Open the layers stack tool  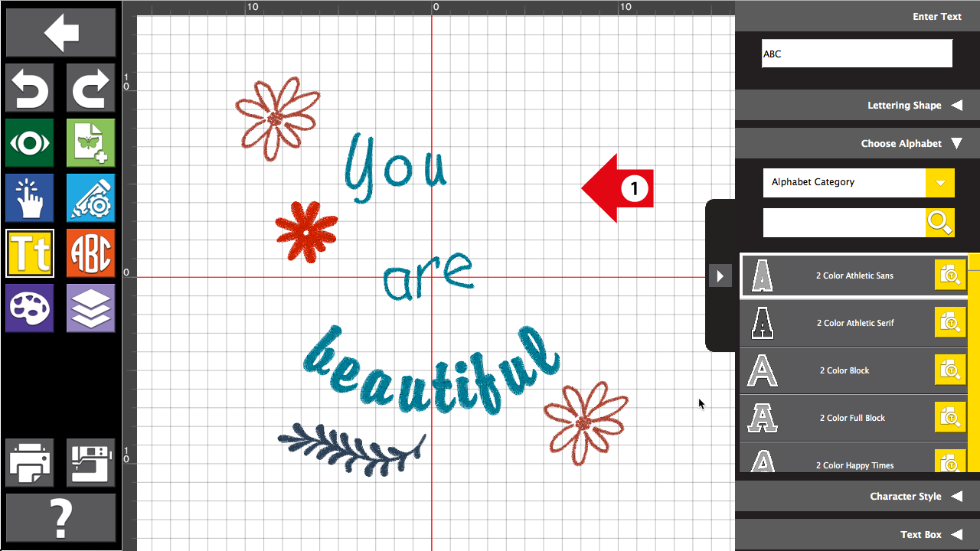pyautogui.click(x=90, y=308)
